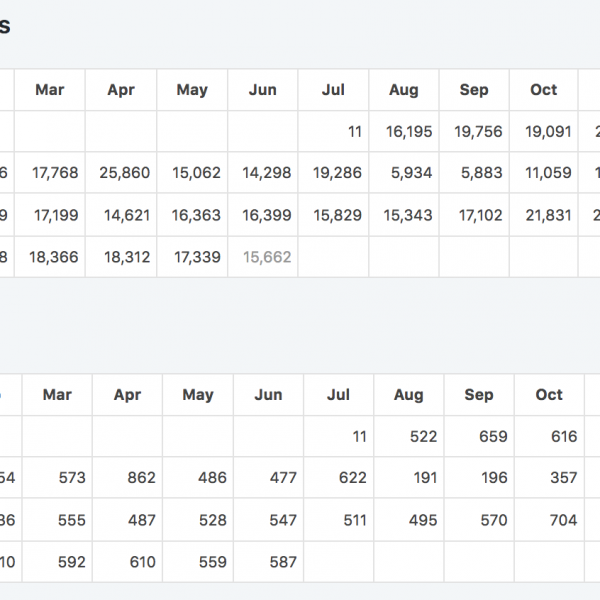Select the 704 value under Oct
600x600 pixels.
click(563, 520)
